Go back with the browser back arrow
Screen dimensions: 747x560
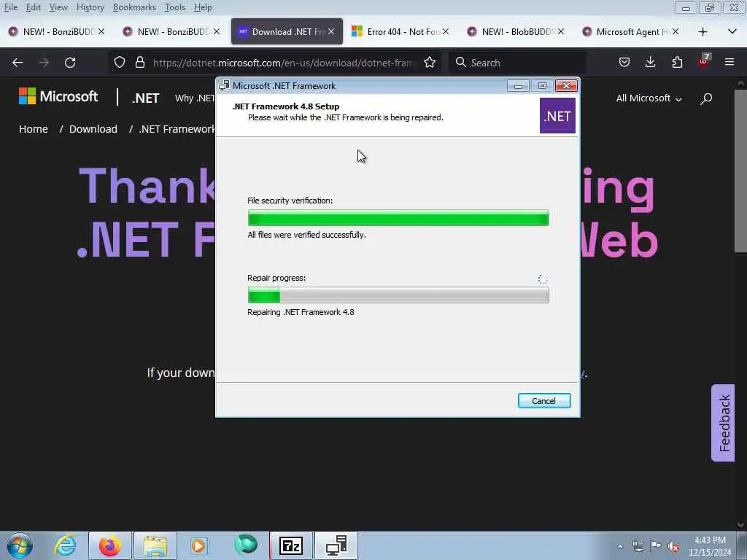coord(18,63)
